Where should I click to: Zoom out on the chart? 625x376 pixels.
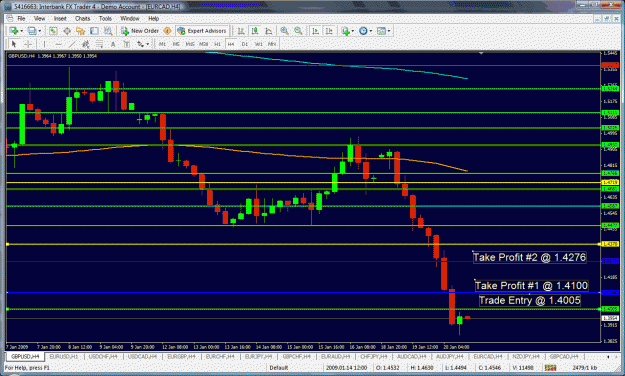[298, 31]
